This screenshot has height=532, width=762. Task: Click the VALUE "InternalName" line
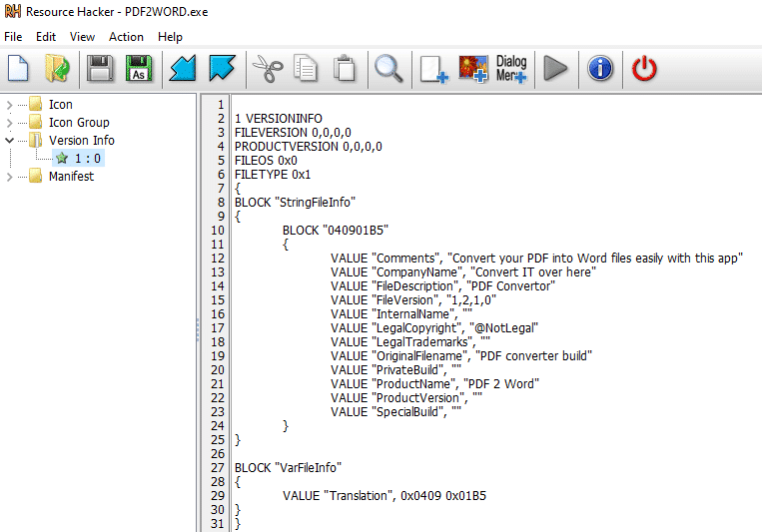click(x=401, y=314)
